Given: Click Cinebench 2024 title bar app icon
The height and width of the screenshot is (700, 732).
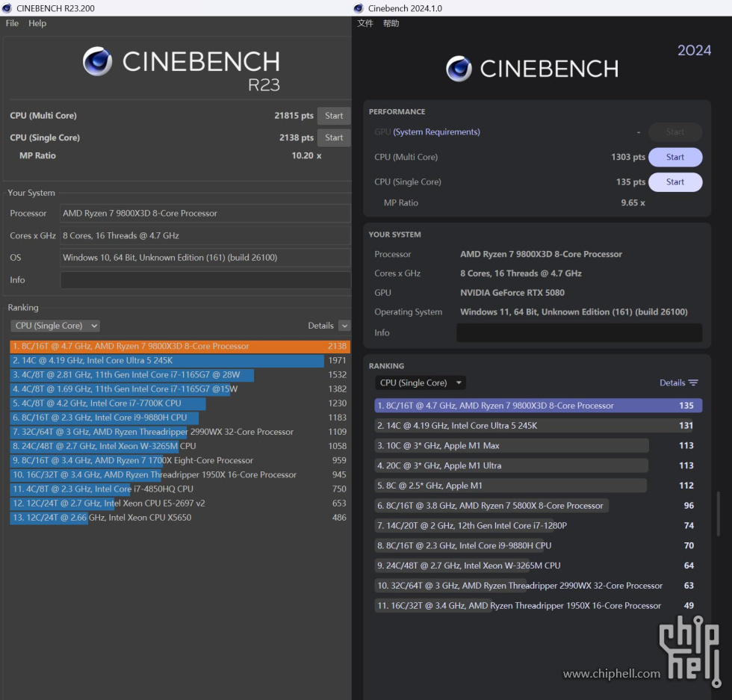Looking at the screenshot, I should point(359,8).
